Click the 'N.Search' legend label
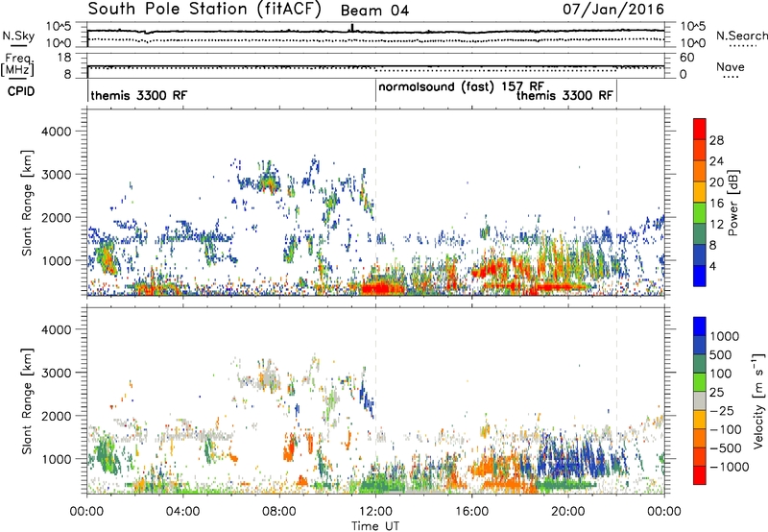The width and height of the screenshot is (768, 532). click(x=741, y=36)
